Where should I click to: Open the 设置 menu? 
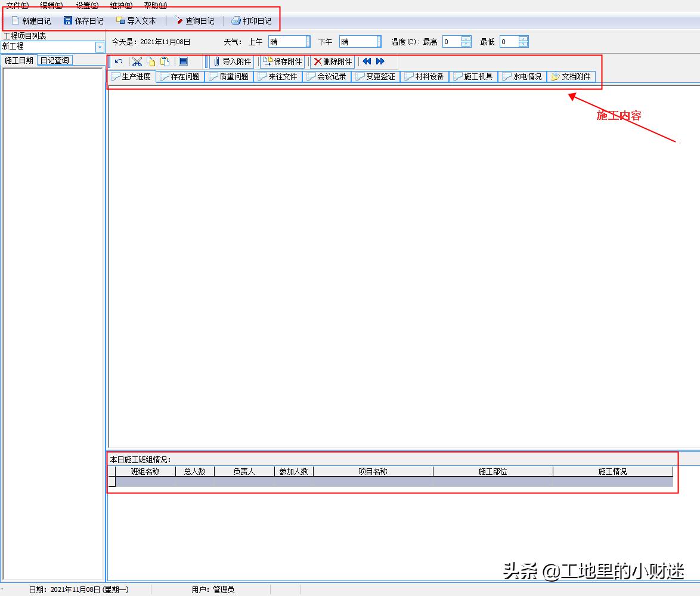coord(87,5)
